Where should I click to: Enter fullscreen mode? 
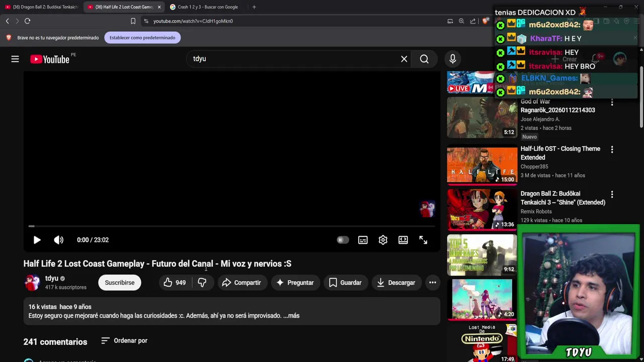tap(423, 240)
